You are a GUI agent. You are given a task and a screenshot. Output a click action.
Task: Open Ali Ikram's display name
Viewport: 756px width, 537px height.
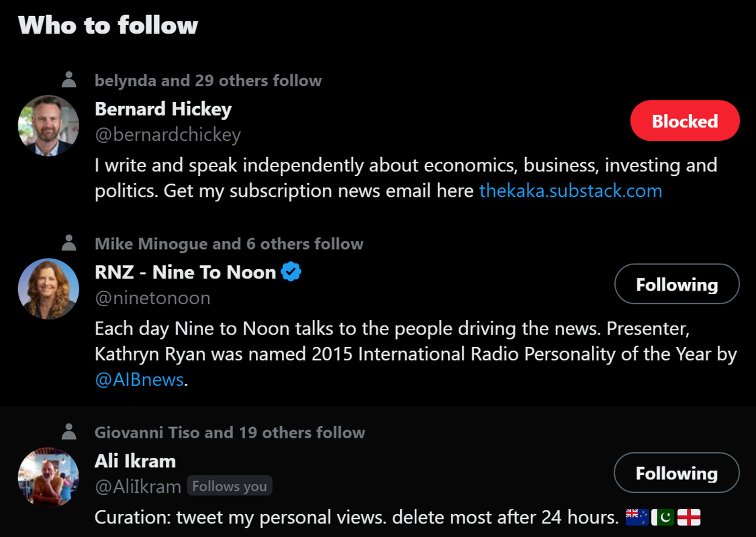click(135, 460)
